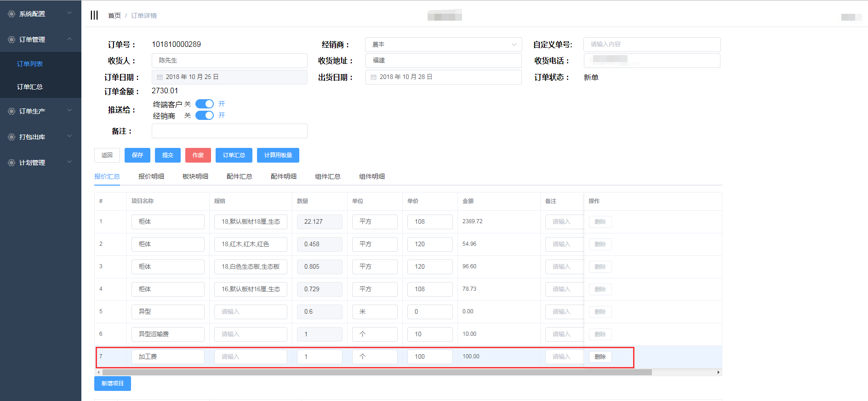Image resolution: width=868 pixels, height=401 pixels.
Task: Click the 计划管理 sidebar icon
Action: (x=11, y=163)
